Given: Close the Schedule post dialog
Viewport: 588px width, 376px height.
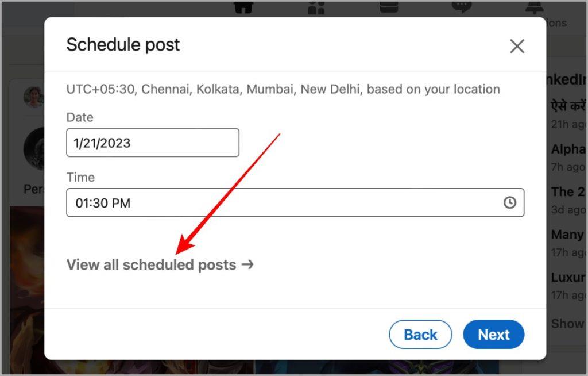Looking at the screenshot, I should [x=517, y=46].
